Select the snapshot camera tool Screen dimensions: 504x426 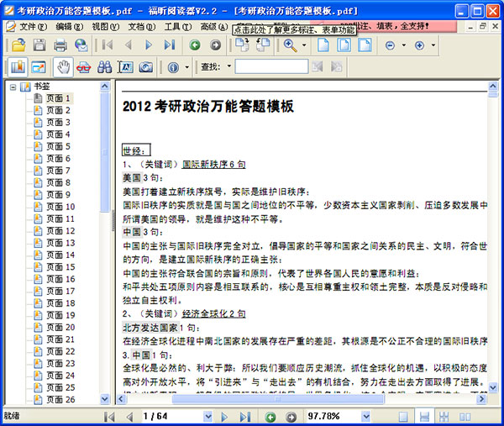[x=146, y=67]
